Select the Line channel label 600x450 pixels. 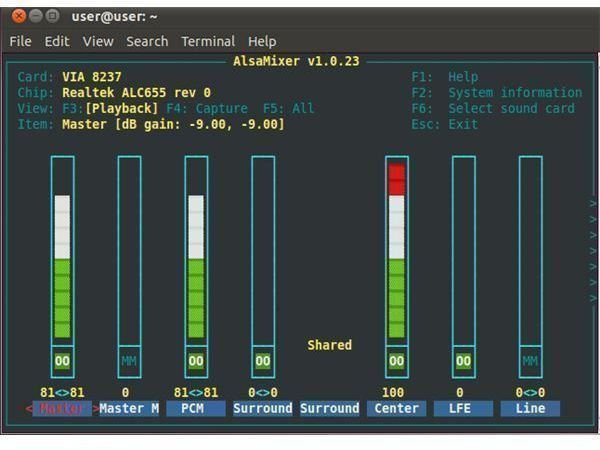click(530, 409)
